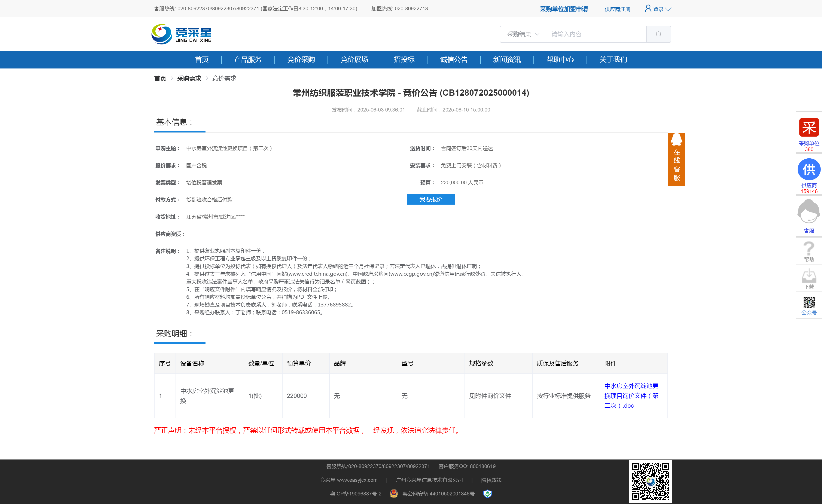Go to the 帮助中心 navigation tab
The height and width of the screenshot is (504, 822).
(560, 60)
